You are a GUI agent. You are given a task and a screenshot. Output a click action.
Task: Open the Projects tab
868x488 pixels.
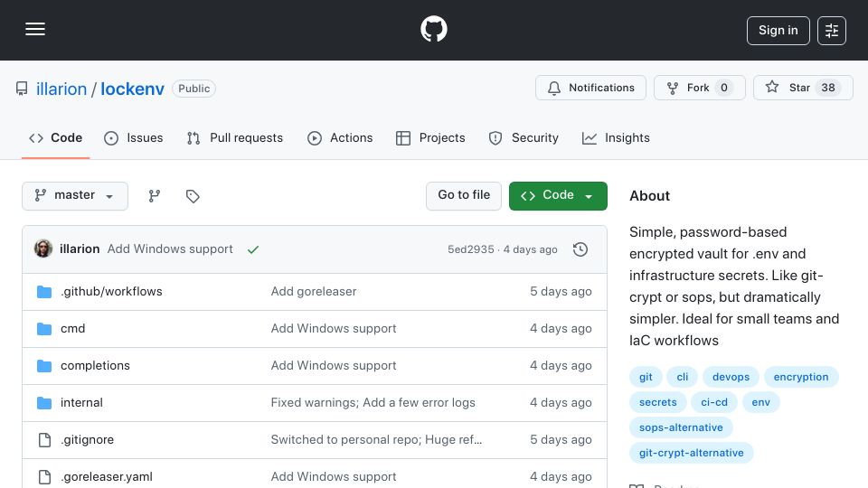click(430, 137)
